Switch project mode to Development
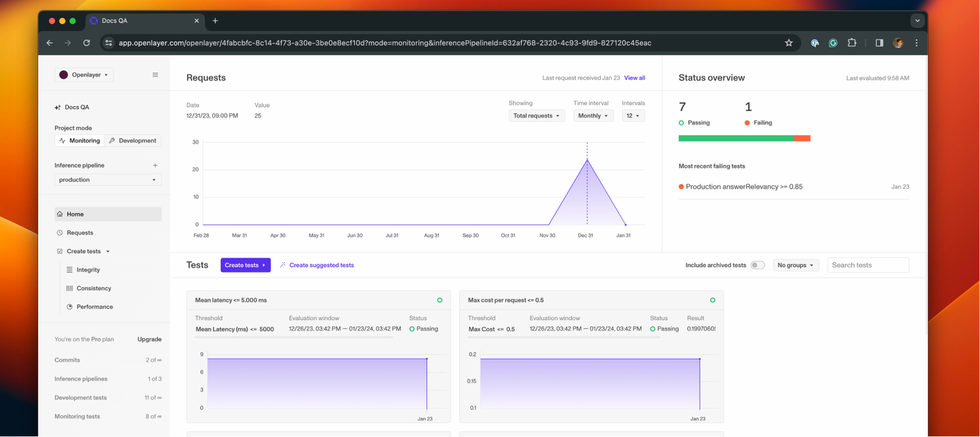This screenshot has height=437, width=980. point(132,141)
